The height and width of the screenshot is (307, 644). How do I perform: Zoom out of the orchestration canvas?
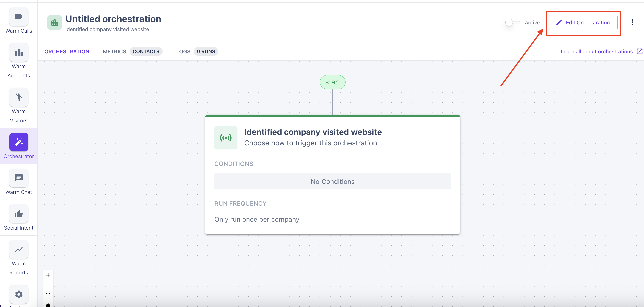[48, 285]
